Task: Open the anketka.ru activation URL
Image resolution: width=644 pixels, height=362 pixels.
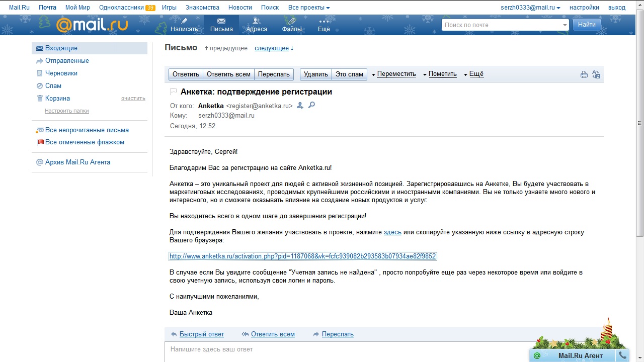Action: pos(302,256)
